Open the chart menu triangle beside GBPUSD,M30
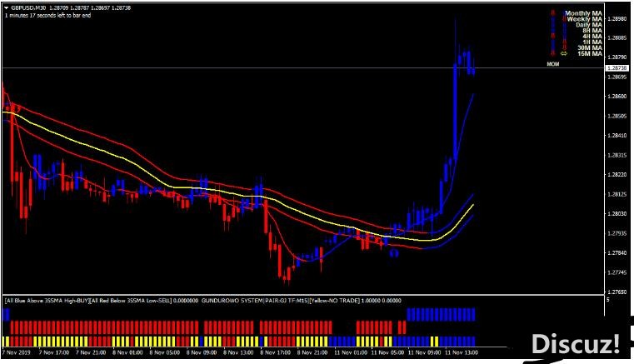Viewport: 634px width, 364px height. pos(7,7)
